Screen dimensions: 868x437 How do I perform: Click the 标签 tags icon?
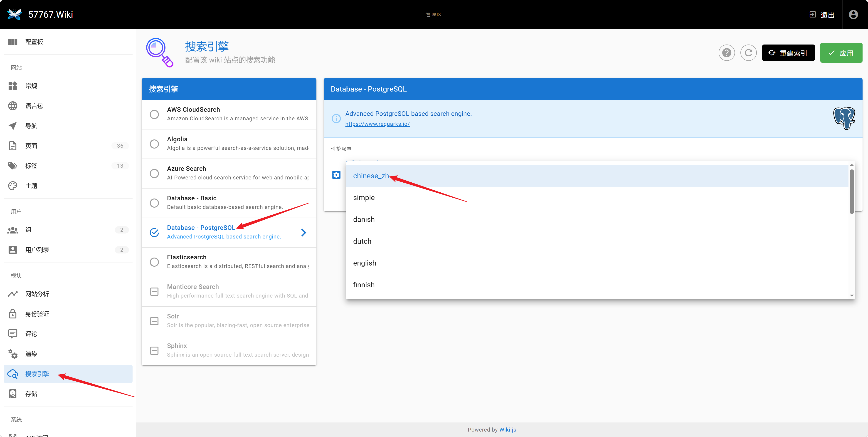click(12, 166)
